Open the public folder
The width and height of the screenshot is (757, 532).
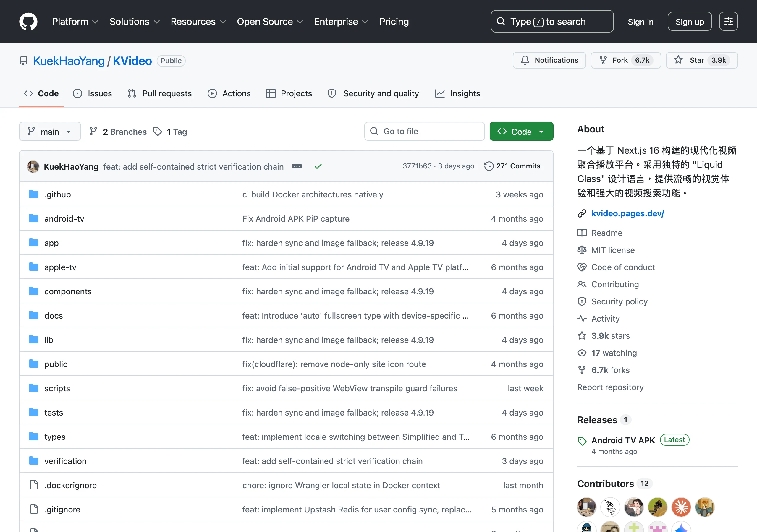click(56, 364)
